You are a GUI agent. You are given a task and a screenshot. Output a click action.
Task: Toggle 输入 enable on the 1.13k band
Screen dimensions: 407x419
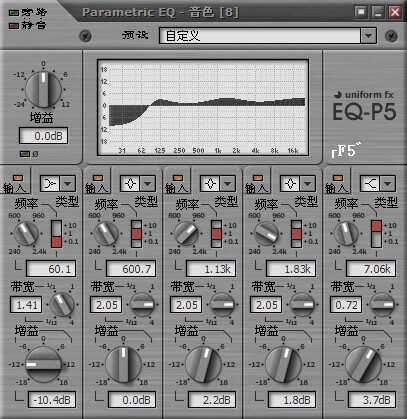[x=178, y=178]
